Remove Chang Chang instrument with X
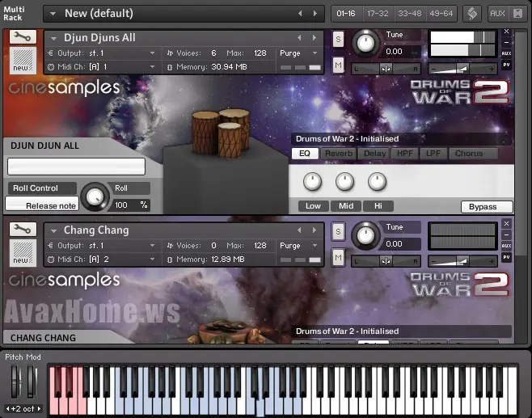The height and width of the screenshot is (418, 532). click(x=506, y=224)
